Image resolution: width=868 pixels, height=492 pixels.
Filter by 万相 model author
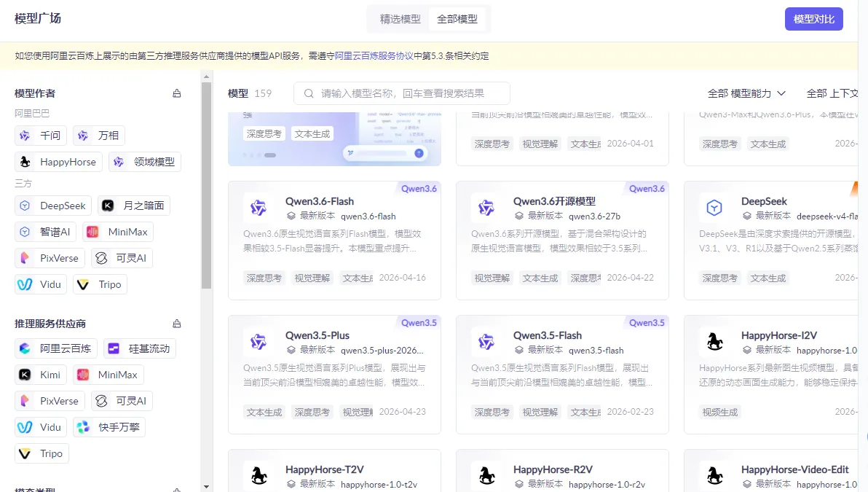point(98,136)
